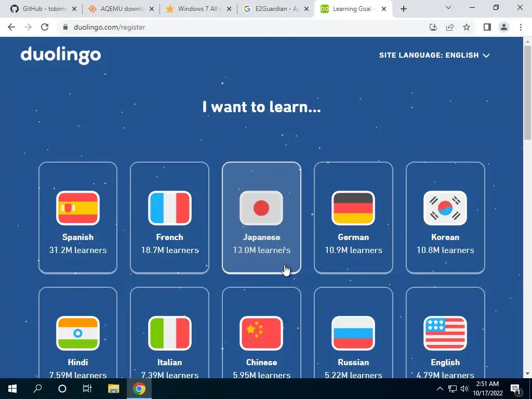Close the E2Guardian tab
Viewport: 532px width, 399px height.
coord(307,9)
